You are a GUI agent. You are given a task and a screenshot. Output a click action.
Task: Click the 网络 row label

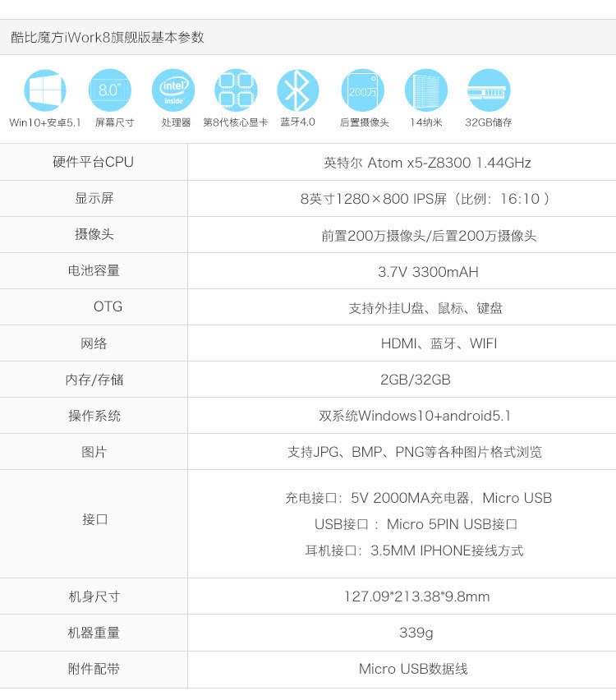coord(94,343)
